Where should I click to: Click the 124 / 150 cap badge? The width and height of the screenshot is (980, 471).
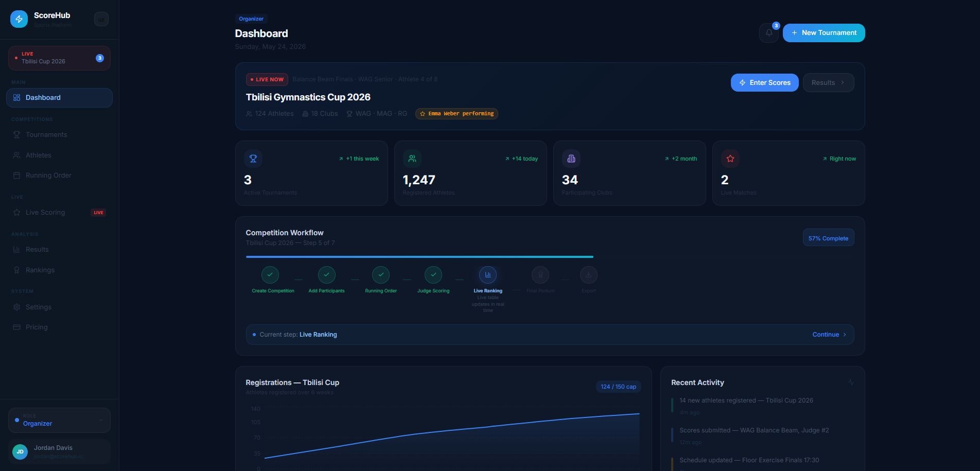pyautogui.click(x=618, y=387)
